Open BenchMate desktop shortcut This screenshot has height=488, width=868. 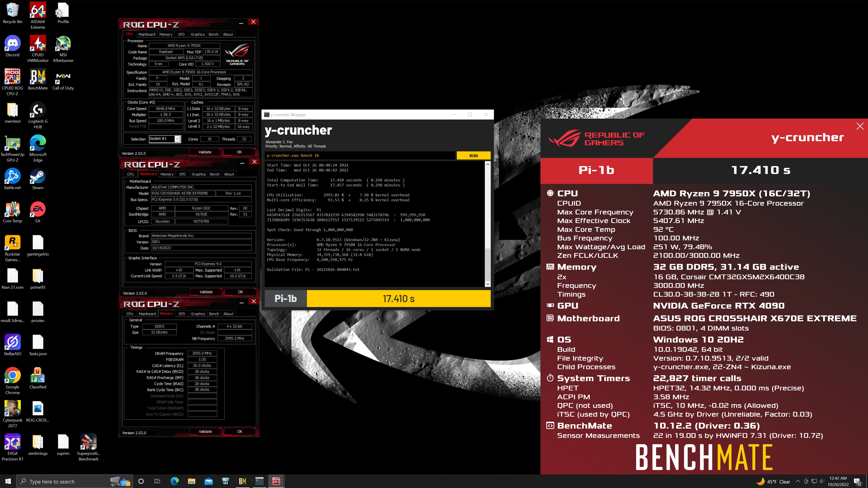[x=38, y=80]
